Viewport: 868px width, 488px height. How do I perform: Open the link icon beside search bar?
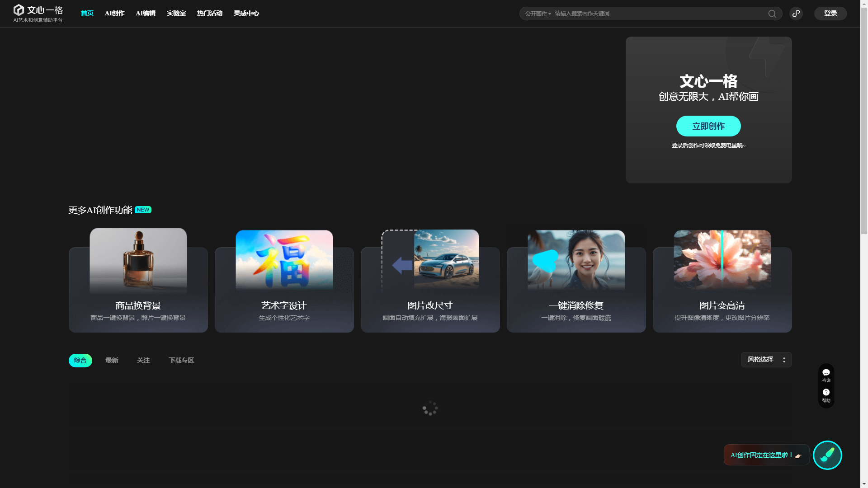796,14
